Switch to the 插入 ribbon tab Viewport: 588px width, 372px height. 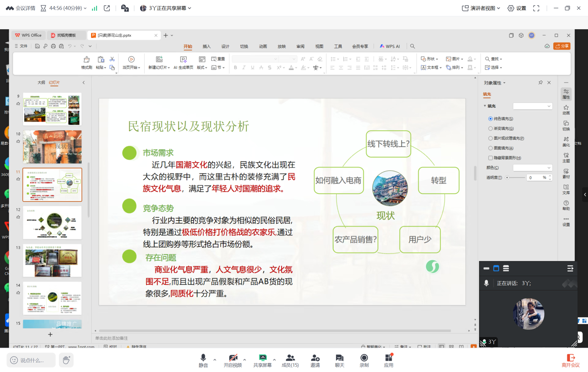click(x=207, y=46)
